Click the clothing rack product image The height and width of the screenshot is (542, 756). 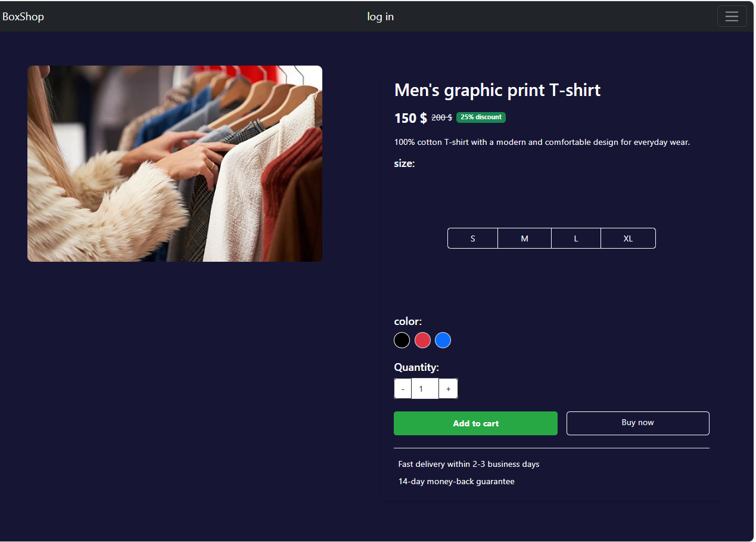[x=175, y=163]
